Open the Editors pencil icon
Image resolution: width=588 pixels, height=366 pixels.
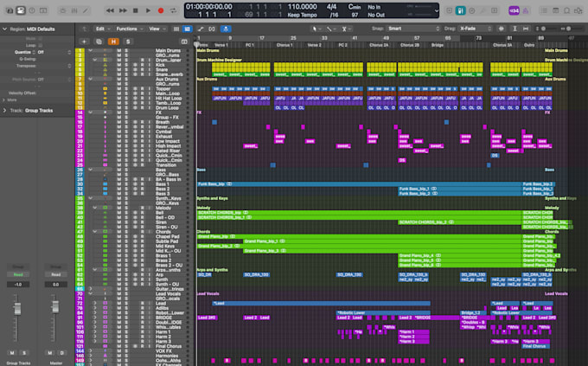[x=86, y=10]
